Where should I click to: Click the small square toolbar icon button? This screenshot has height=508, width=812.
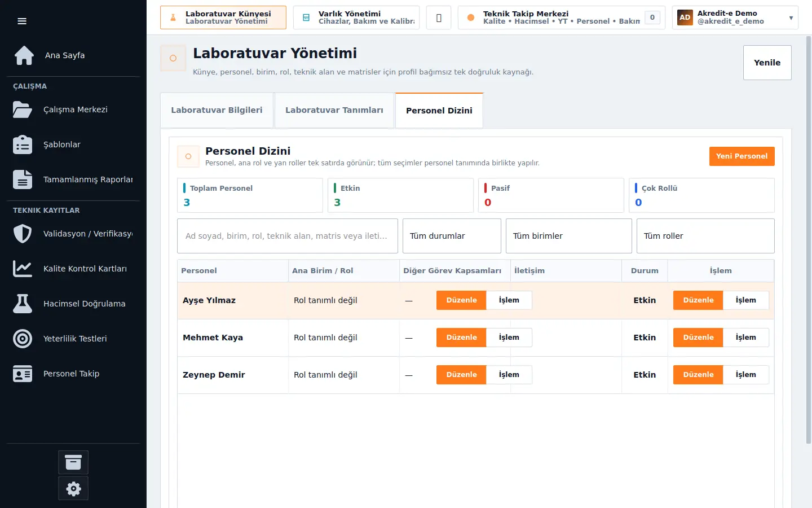439,17
